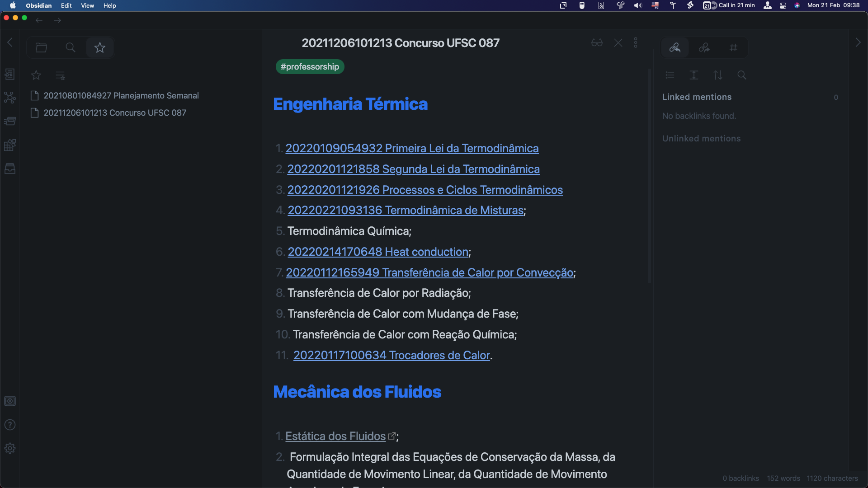Switch to outgoing links panel

coord(704,47)
